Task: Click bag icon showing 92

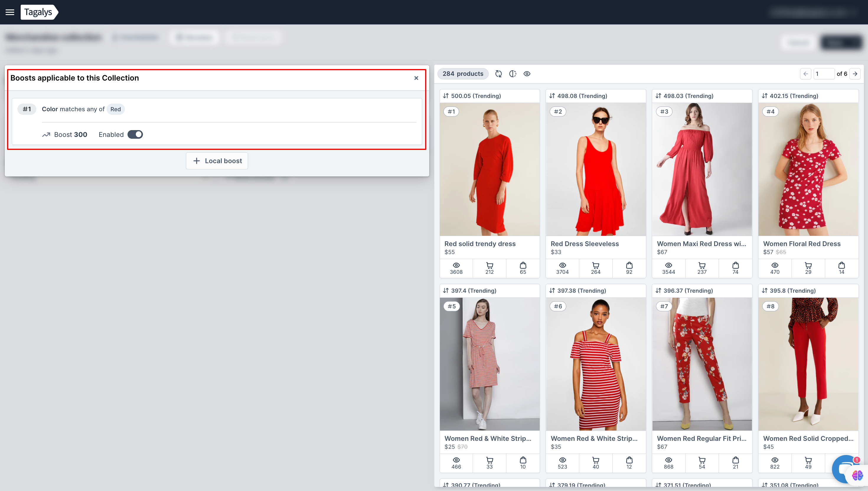Action: [x=629, y=265]
